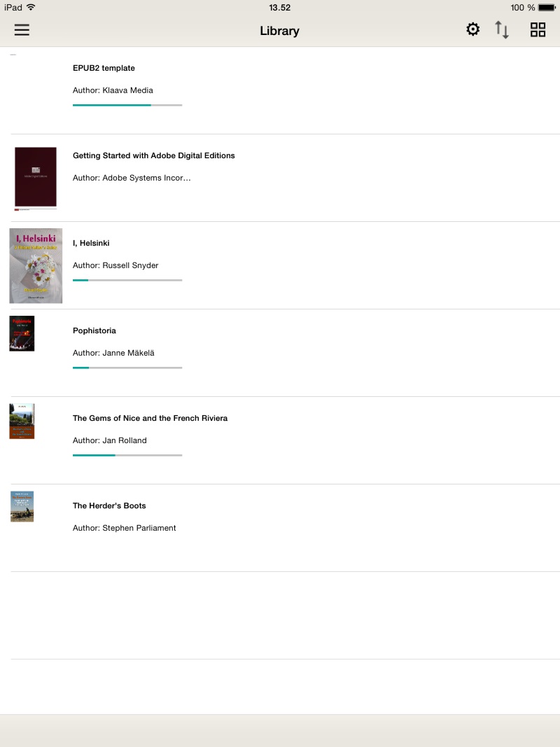
Task: Open The Gems of Nice cover thumbnail
Action: pyautogui.click(x=22, y=421)
